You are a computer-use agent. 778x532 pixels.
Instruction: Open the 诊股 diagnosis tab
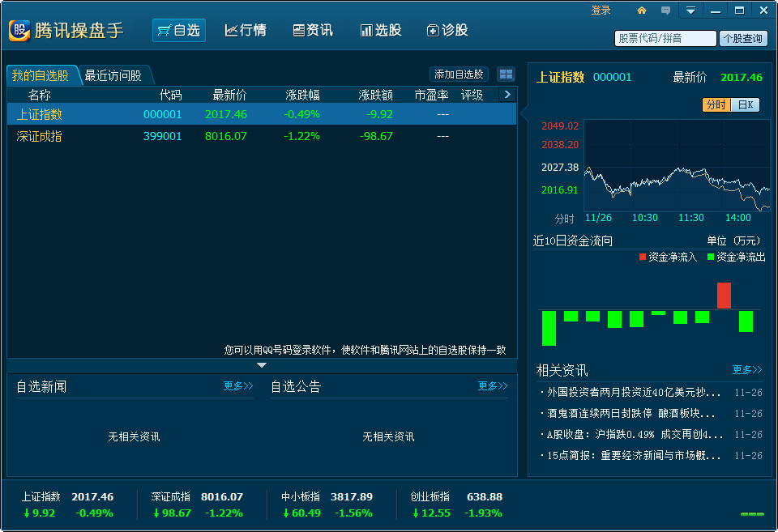click(x=447, y=30)
